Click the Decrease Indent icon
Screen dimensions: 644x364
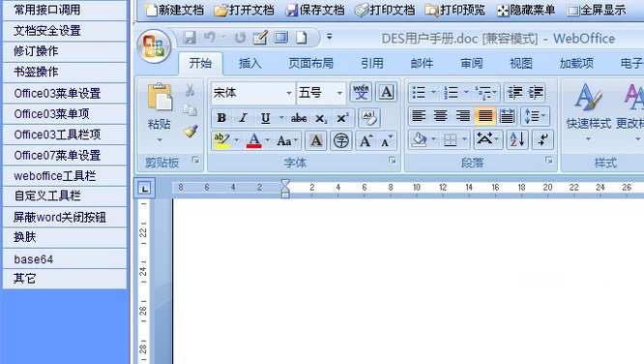(x=514, y=93)
